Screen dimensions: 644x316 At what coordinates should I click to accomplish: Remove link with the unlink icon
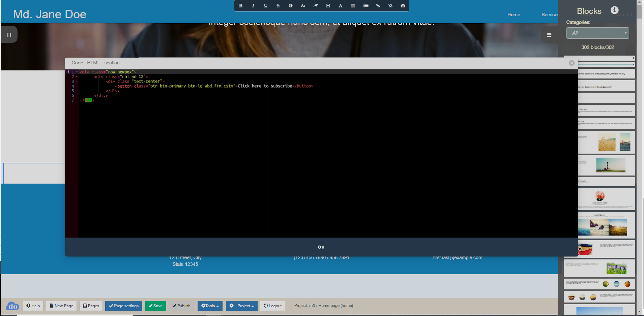pos(390,6)
